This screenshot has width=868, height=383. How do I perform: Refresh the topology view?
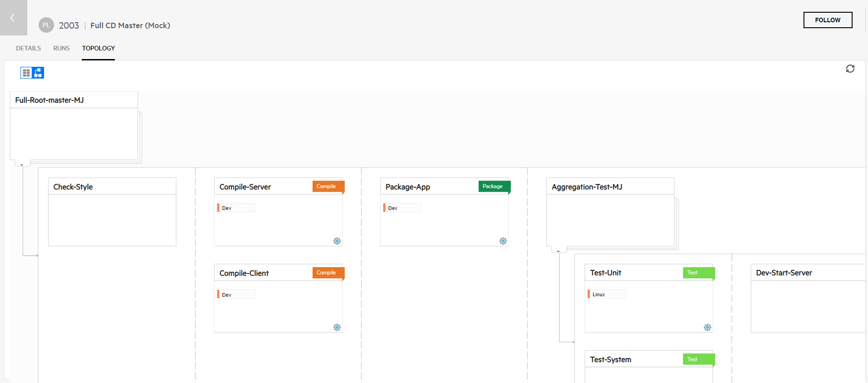[850, 69]
